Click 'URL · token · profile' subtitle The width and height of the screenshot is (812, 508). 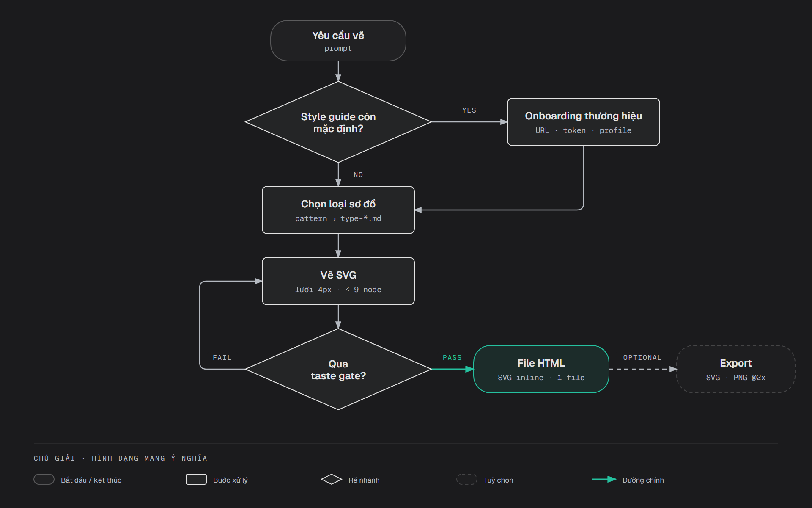pos(584,131)
